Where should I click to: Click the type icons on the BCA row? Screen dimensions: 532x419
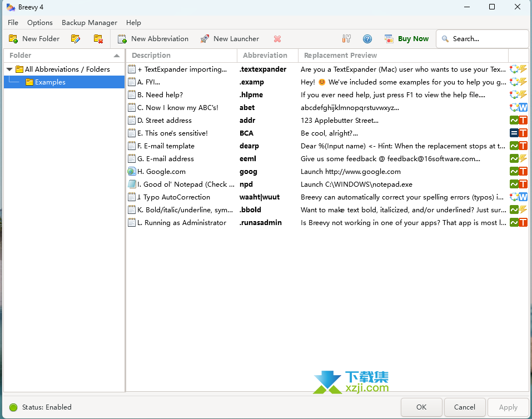[x=519, y=133]
